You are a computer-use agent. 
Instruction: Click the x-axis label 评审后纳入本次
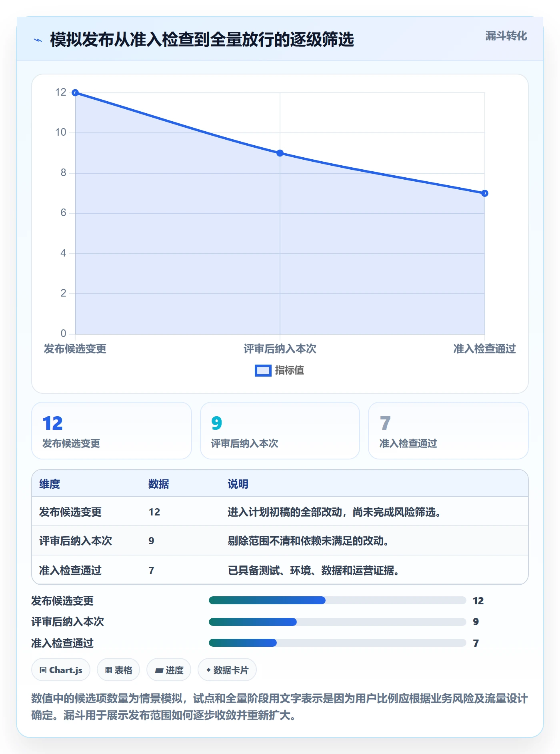(280, 349)
